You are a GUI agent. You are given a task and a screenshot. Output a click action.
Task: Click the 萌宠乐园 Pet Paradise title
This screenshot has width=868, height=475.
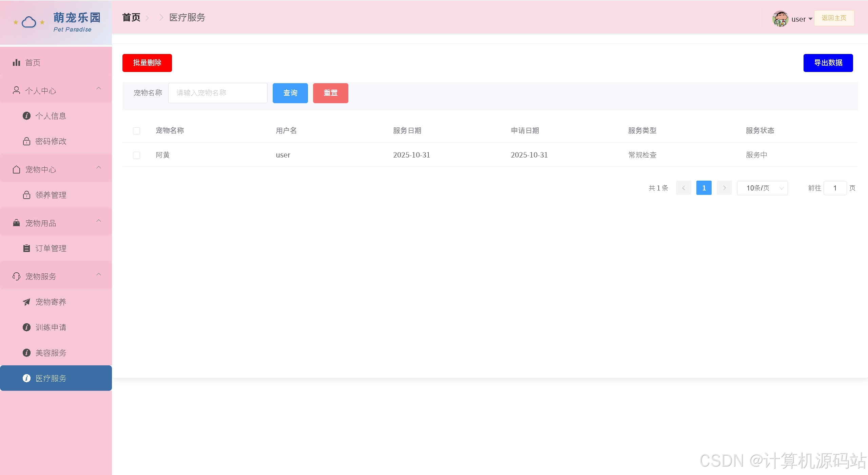tap(77, 22)
